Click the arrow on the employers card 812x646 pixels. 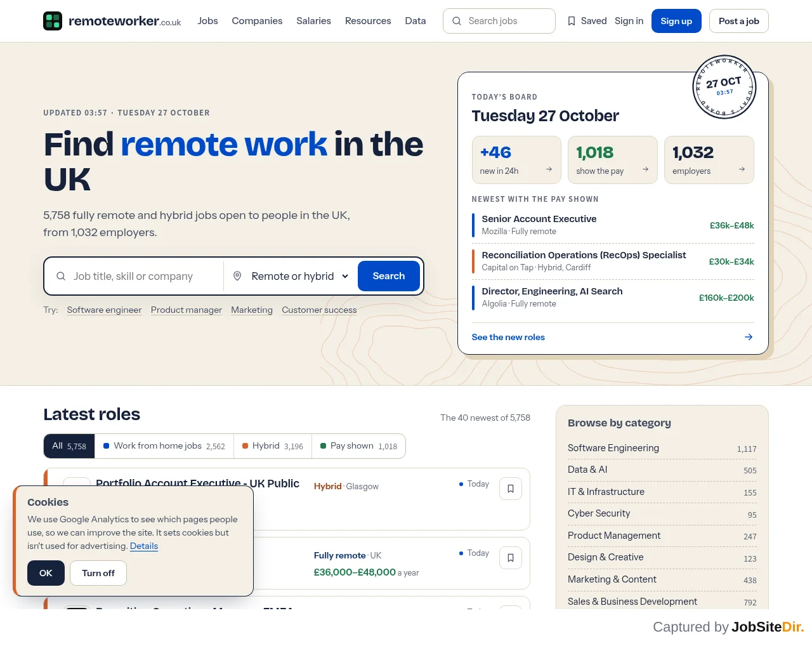[x=742, y=169]
